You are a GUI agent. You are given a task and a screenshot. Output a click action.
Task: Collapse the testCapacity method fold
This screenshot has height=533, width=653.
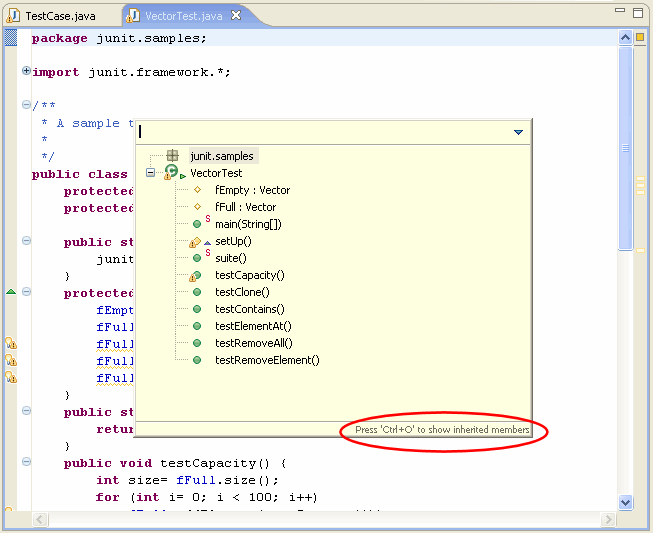click(x=26, y=461)
